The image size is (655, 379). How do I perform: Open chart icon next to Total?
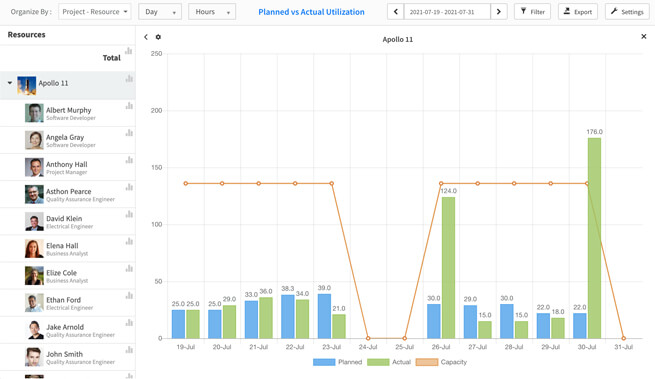(129, 51)
